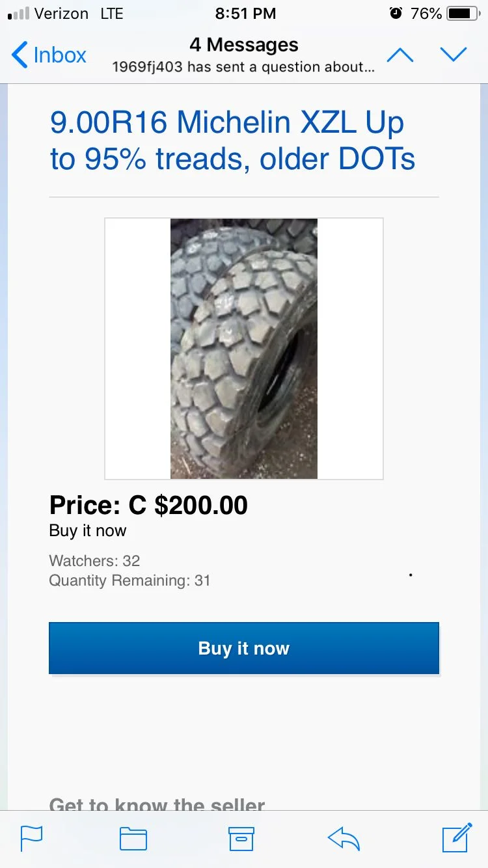Viewport: 488px width, 868px height.
Task: Open the '9.00R16 Michelin XZL' listing link
Action: [x=233, y=141]
